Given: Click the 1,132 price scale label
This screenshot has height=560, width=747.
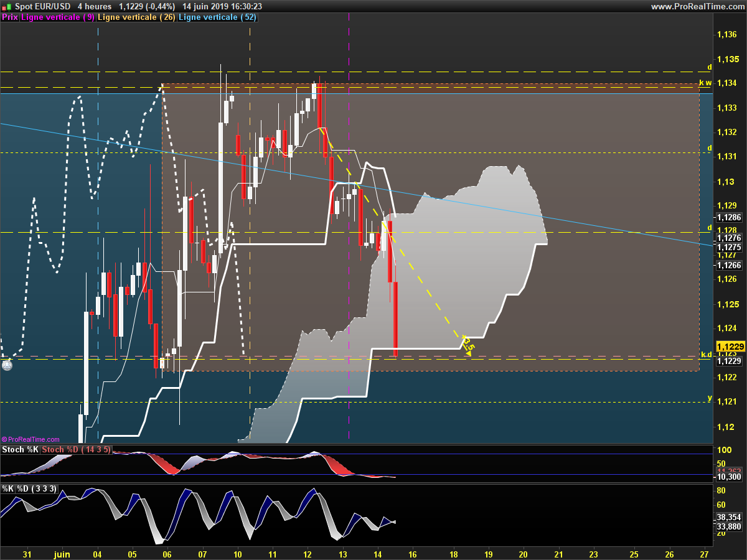Looking at the screenshot, I should coord(728,133).
